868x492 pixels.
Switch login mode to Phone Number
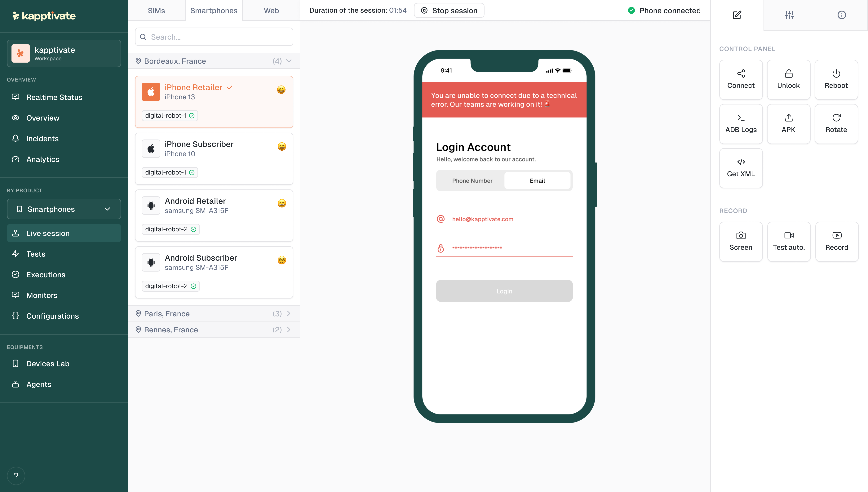(x=472, y=181)
